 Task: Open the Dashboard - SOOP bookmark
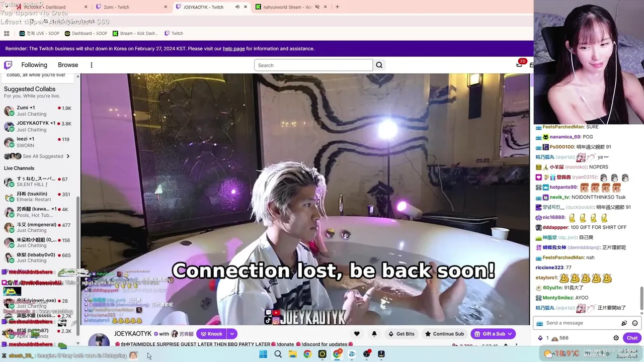pyautogui.click(x=86, y=34)
